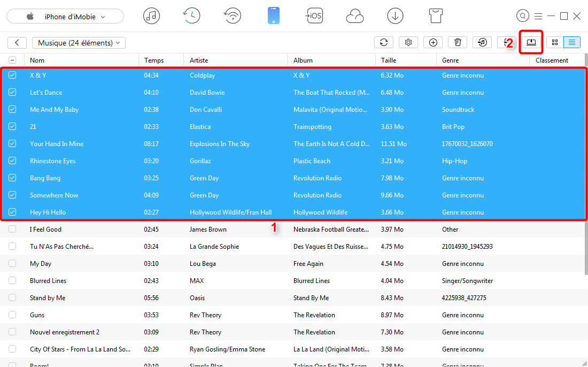Uncheck the song 21 checkbox
The width and height of the screenshot is (588, 367).
point(12,126)
